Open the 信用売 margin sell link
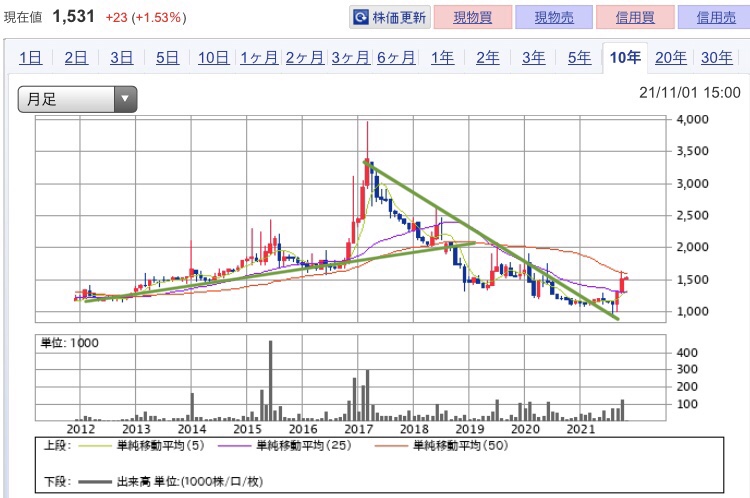This screenshot has width=750, height=498. pyautogui.click(x=716, y=18)
